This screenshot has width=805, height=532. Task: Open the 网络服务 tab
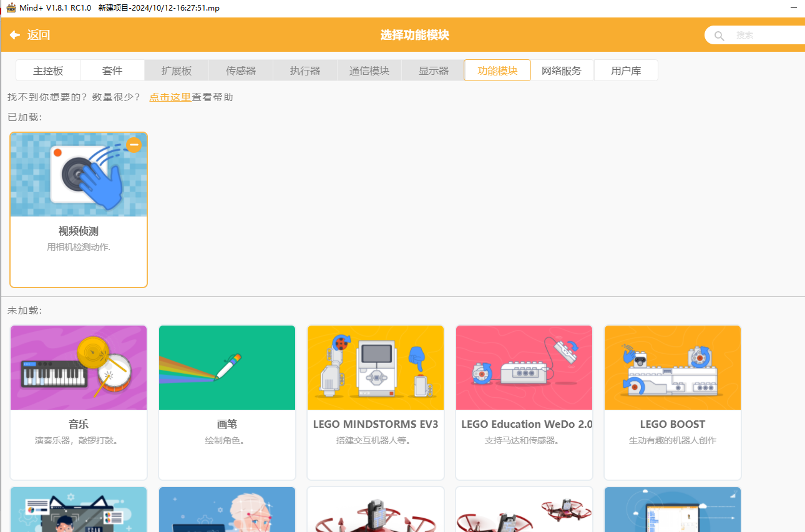(x=562, y=70)
